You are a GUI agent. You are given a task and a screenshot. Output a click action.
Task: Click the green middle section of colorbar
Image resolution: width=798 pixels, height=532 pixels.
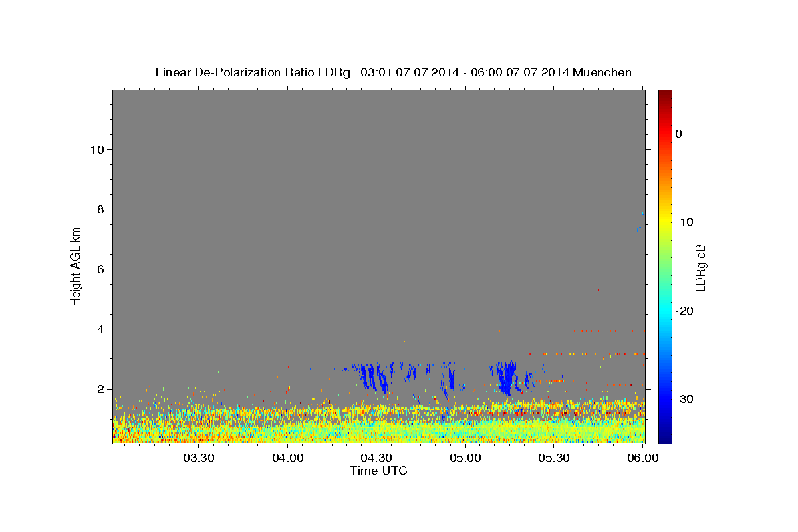[665, 266]
